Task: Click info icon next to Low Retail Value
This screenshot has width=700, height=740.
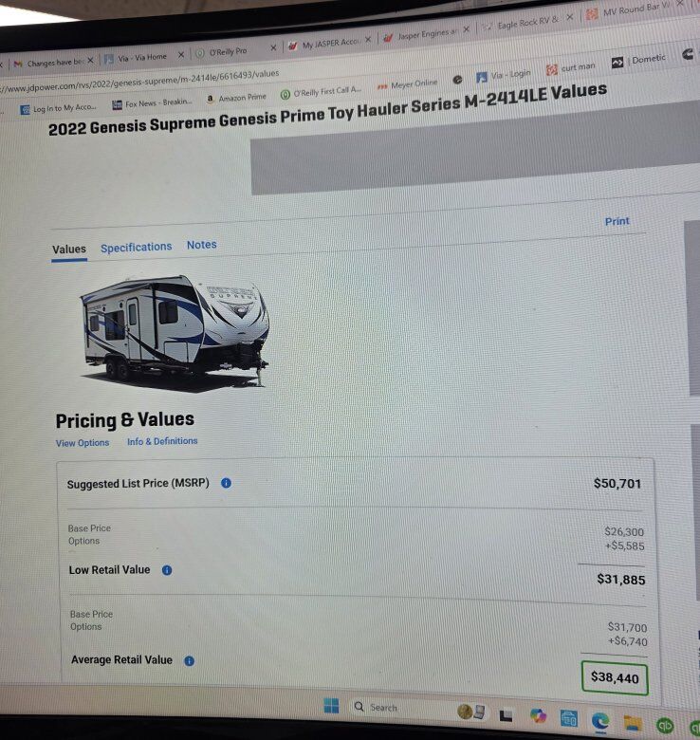Action: [x=167, y=570]
